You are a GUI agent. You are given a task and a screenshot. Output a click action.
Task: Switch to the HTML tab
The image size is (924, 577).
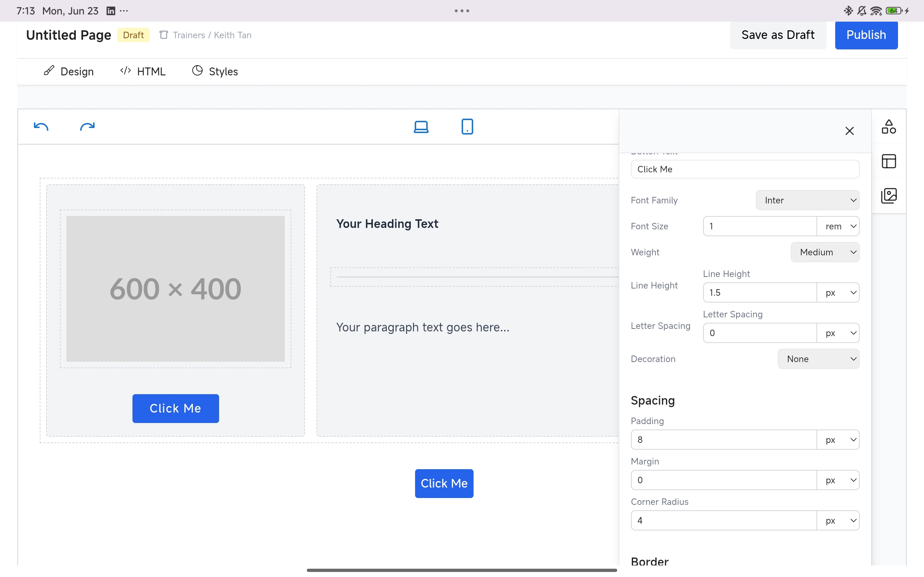tap(143, 71)
